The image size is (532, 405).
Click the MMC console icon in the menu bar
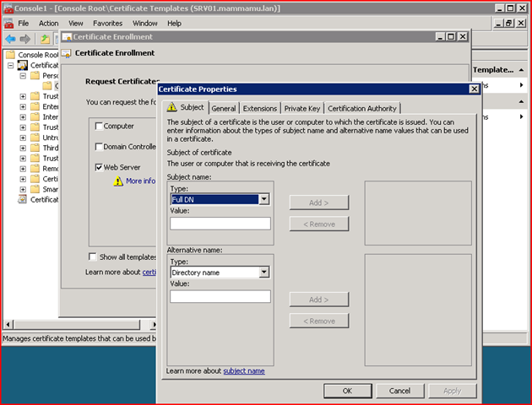[x=7, y=23]
